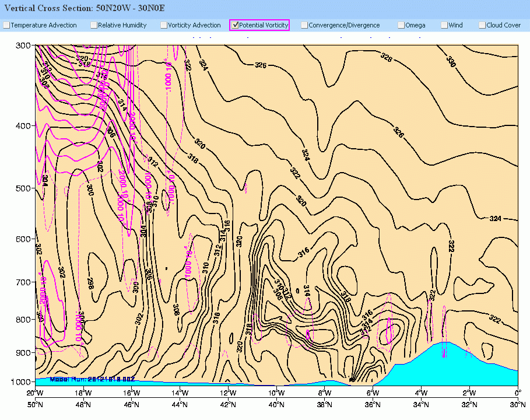This screenshot has height=420, width=530.
Task: Enable the Convergence/Divergence checkbox
Action: [x=304, y=25]
